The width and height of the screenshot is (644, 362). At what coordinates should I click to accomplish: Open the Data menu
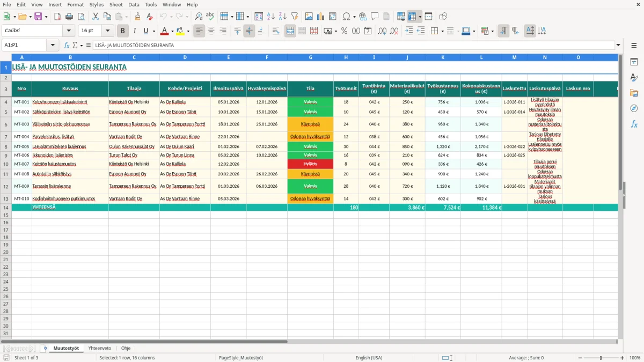pos(134,4)
